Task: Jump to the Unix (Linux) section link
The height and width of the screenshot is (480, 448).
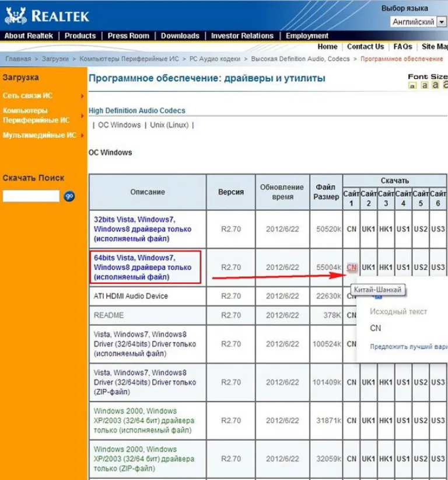Action: coord(169,125)
